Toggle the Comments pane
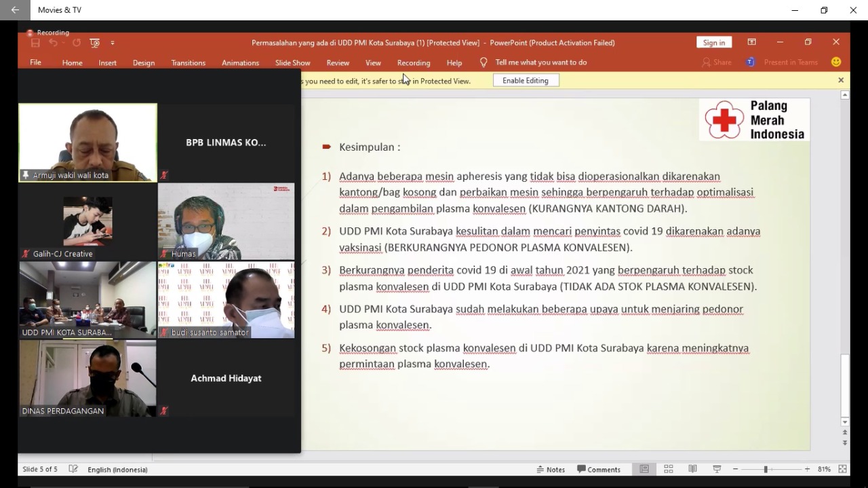Viewport: 868px width, 488px height. tap(599, 469)
